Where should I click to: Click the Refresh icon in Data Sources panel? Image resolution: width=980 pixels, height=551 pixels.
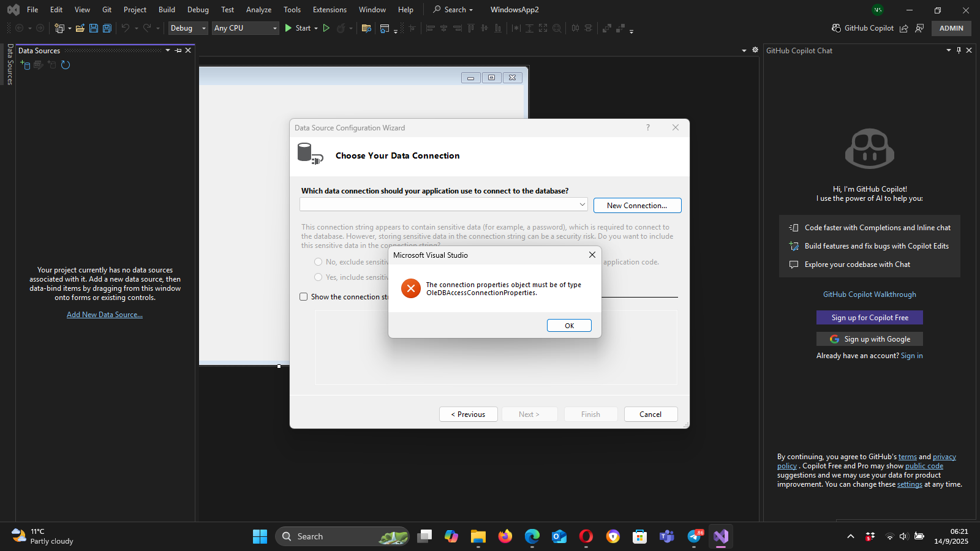coord(66,65)
